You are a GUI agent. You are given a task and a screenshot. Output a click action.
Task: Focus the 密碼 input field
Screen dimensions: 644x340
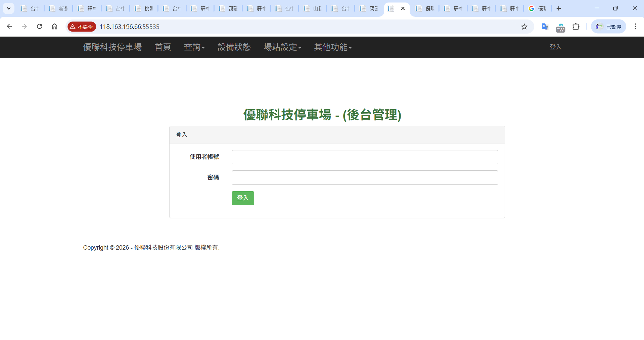coord(365,177)
